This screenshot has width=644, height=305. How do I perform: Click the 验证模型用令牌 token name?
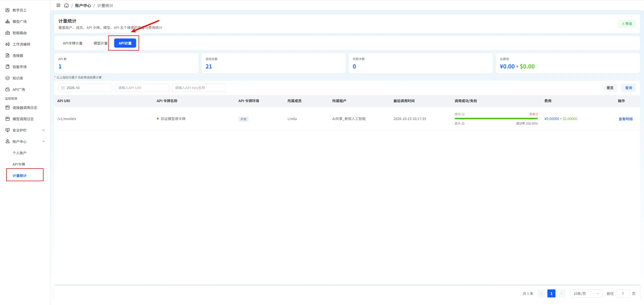point(173,119)
